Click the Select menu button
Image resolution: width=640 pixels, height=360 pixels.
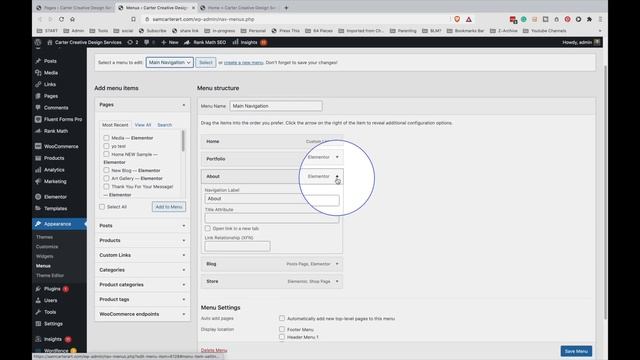click(x=206, y=62)
